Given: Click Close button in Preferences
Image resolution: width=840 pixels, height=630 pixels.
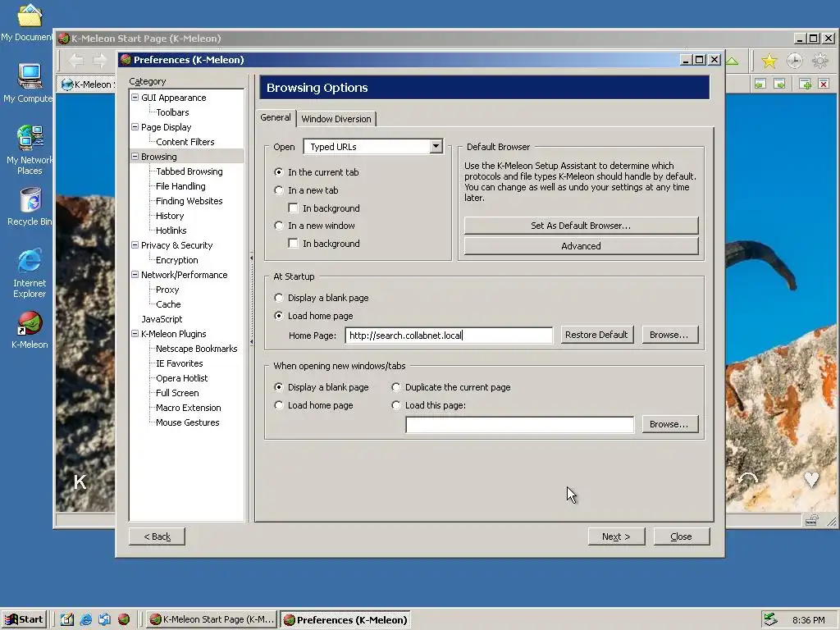Looking at the screenshot, I should 682,536.
